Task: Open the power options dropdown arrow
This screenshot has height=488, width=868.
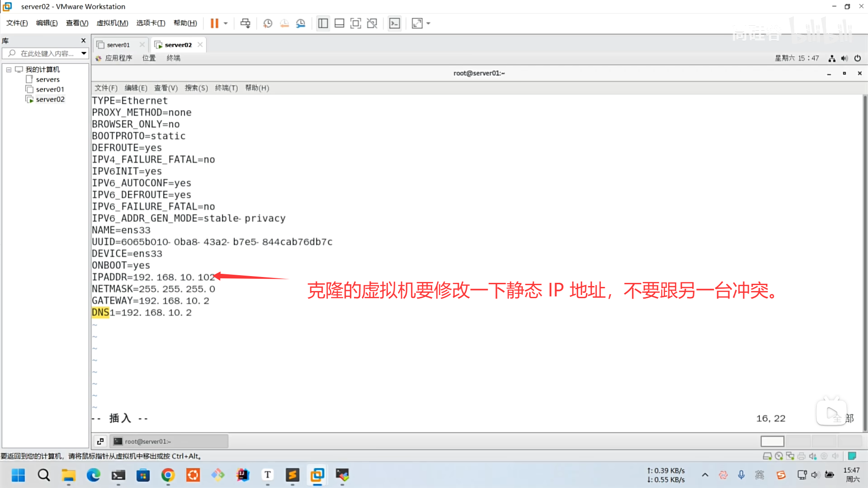Action: click(x=226, y=23)
